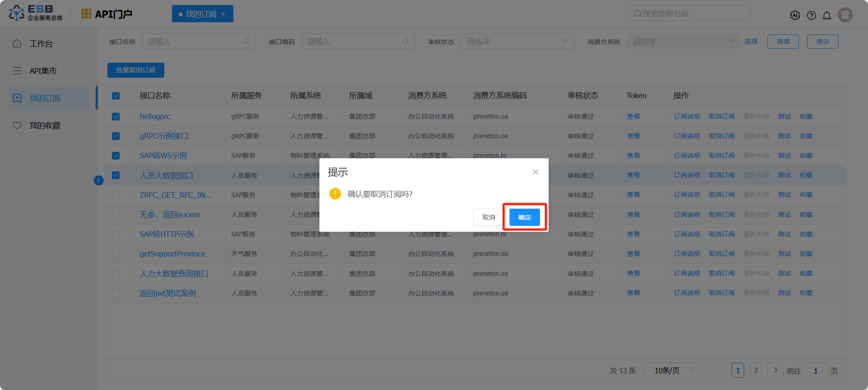The image size is (868, 390).
Task: Collapse the sidebar with arrow button
Action: [98, 180]
